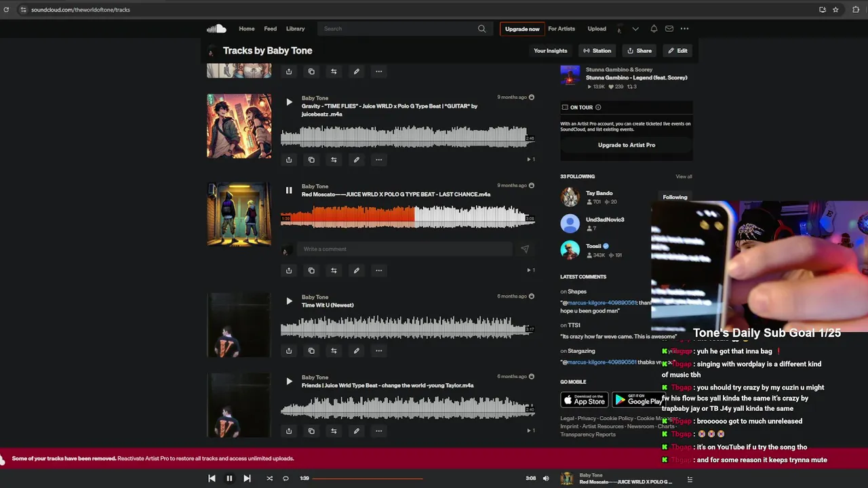Repost the Friends Juice Wrld track
Screen dimensions: 868x488
pos(334,431)
